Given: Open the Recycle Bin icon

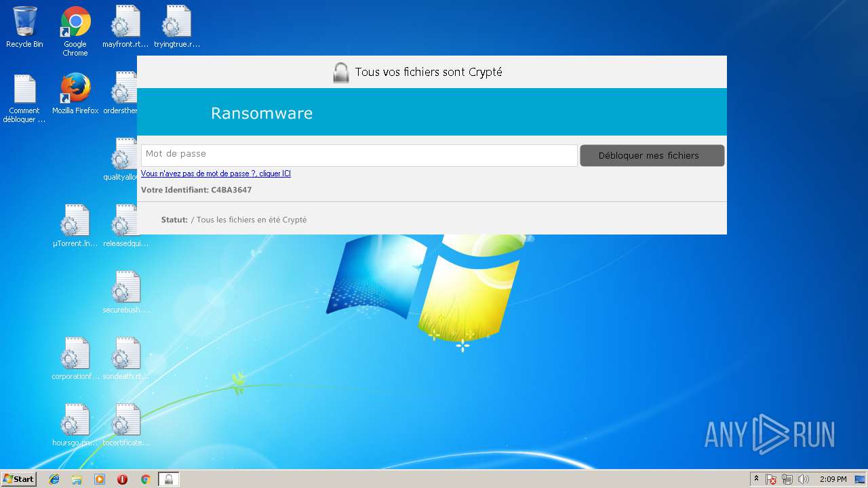Looking at the screenshot, I should pyautogui.click(x=24, y=27).
